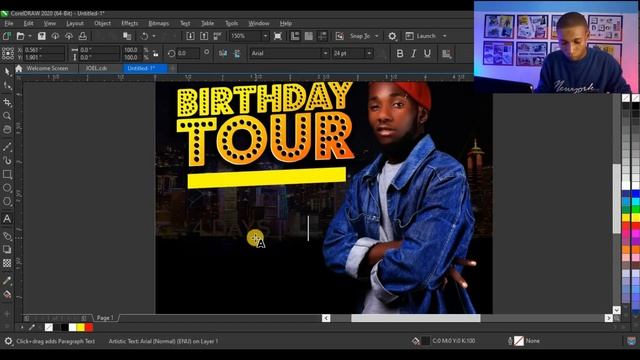Toggle Italic text formatting

413,53
